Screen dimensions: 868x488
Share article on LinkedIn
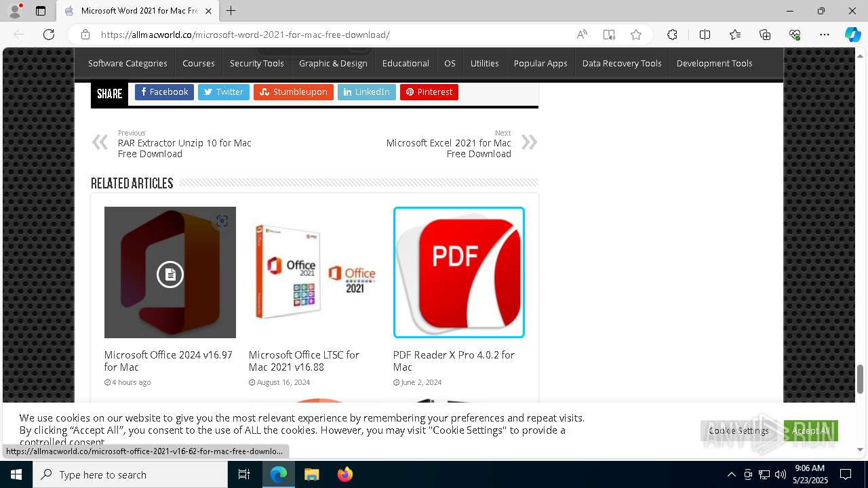367,92
